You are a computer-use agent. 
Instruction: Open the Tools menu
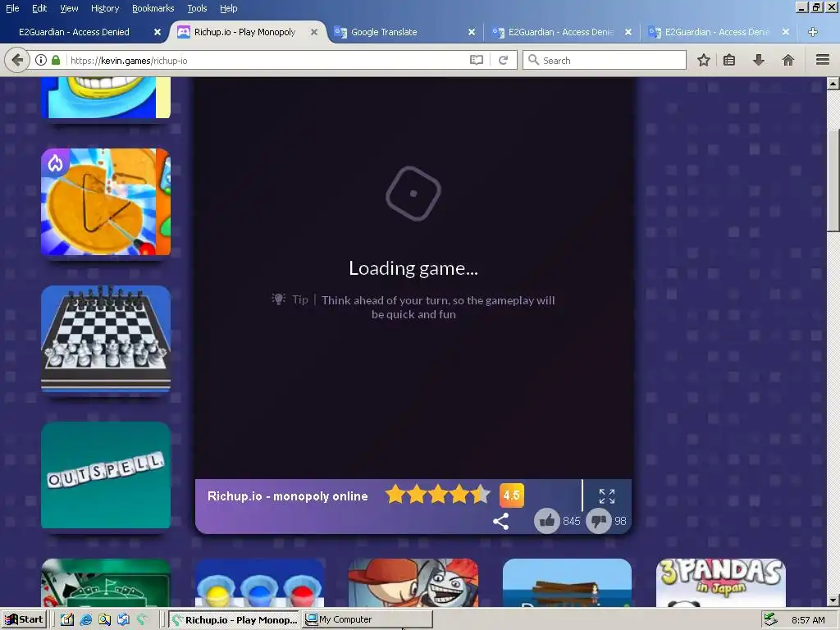click(197, 8)
